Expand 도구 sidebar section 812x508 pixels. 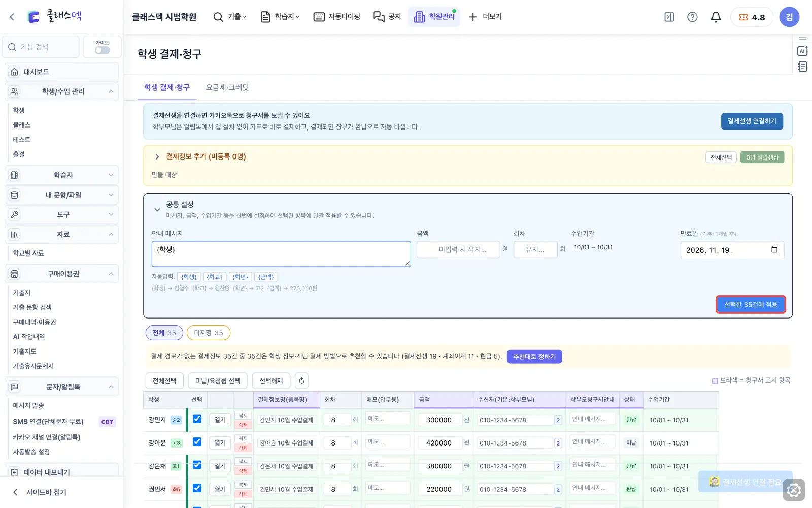[62, 214]
